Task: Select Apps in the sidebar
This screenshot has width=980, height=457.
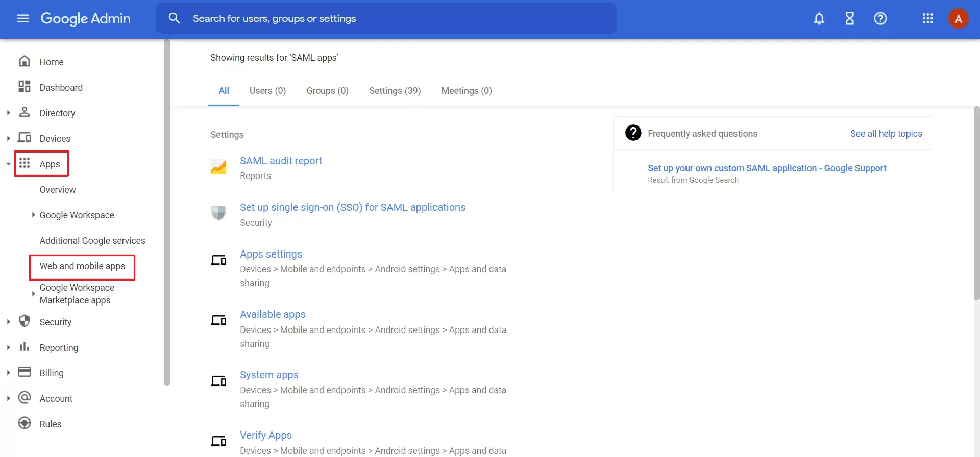Action: pos(50,164)
